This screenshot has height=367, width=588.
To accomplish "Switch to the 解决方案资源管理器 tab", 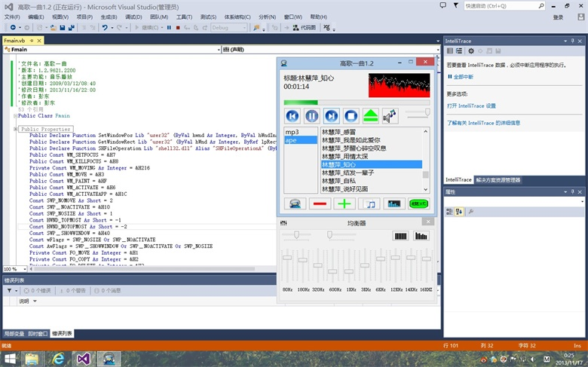I will [498, 180].
